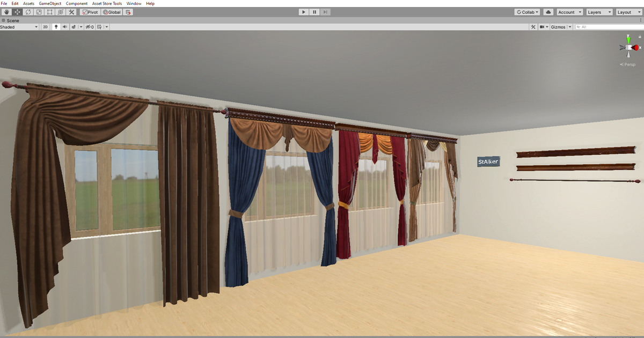The height and width of the screenshot is (338, 644).
Task: Open the Component menu
Action: tap(77, 3)
